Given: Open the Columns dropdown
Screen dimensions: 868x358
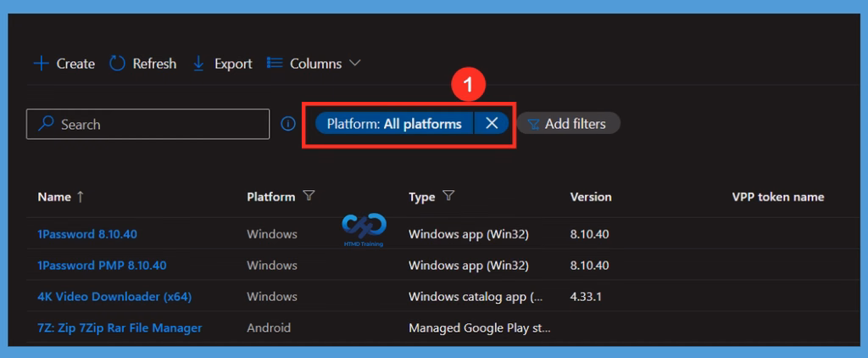Looking at the screenshot, I should (314, 64).
